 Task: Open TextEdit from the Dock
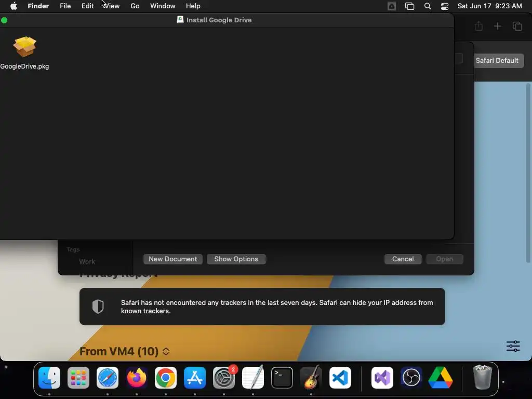point(253,378)
